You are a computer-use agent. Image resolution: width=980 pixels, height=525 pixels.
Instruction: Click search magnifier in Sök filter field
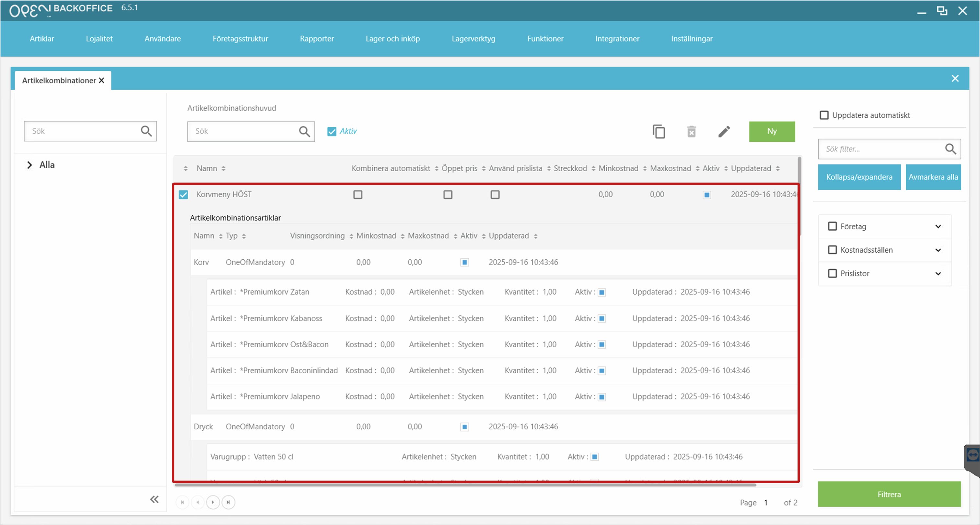pos(950,149)
